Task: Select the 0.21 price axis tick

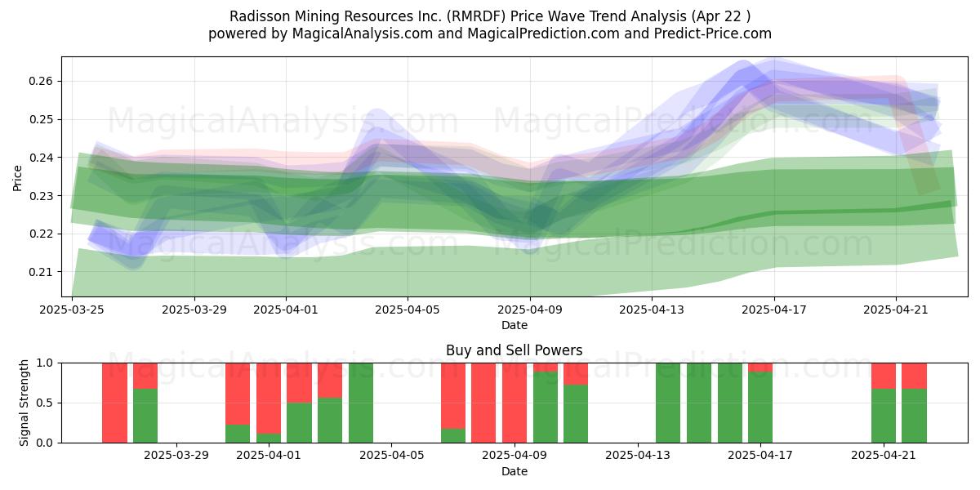Action: click(x=42, y=272)
